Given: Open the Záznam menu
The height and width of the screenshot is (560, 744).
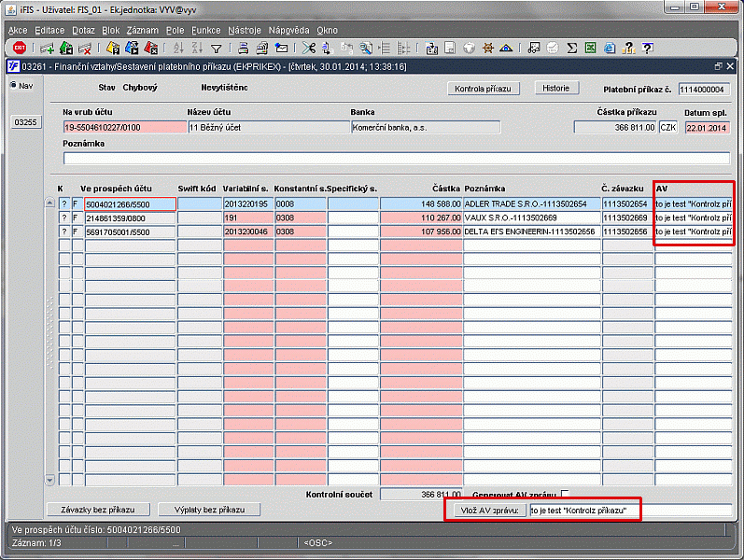Looking at the screenshot, I should pos(142,31).
